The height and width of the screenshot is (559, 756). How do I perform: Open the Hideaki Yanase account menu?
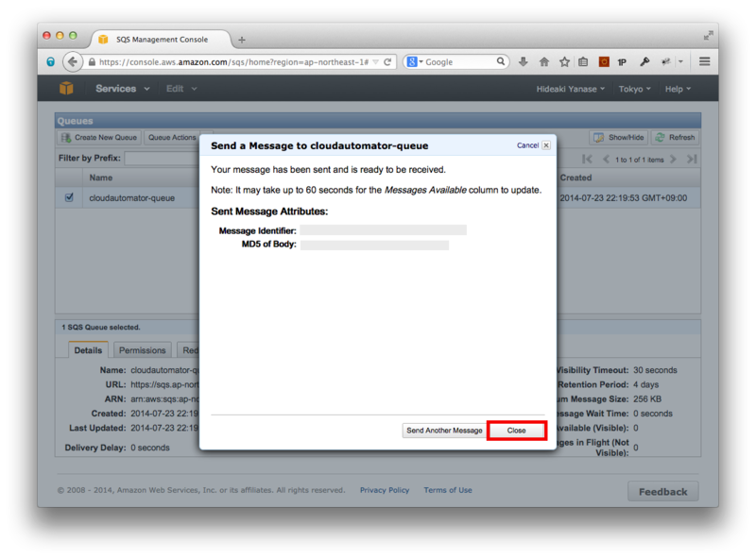point(571,89)
